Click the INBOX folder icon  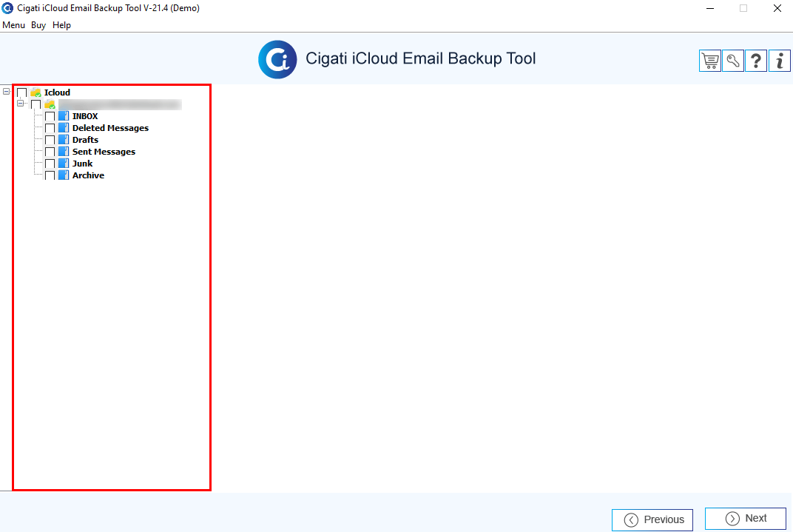(x=63, y=116)
